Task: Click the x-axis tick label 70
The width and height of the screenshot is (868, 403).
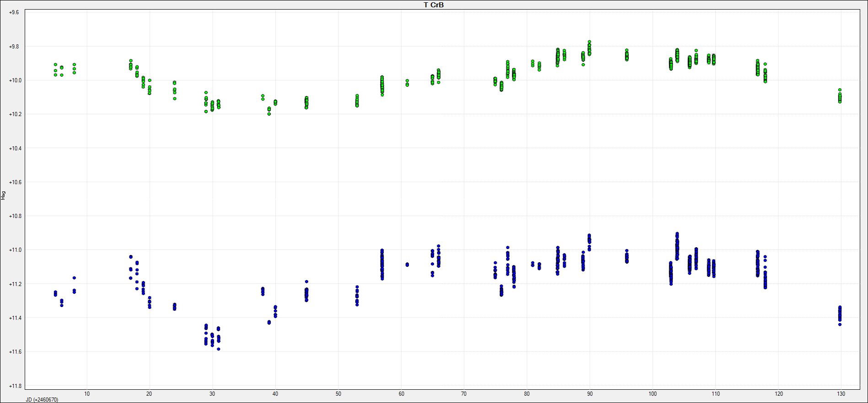Action: (x=464, y=394)
